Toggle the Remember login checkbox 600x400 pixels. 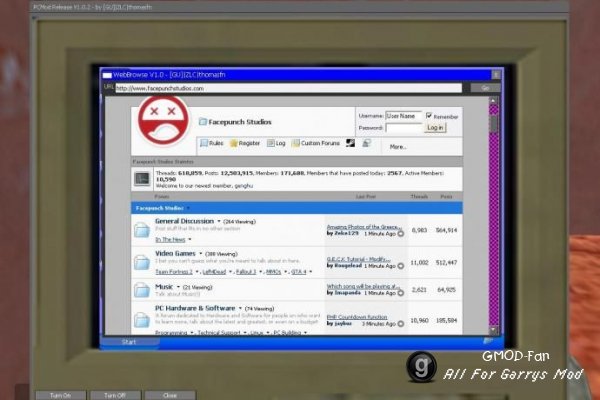pos(429,115)
